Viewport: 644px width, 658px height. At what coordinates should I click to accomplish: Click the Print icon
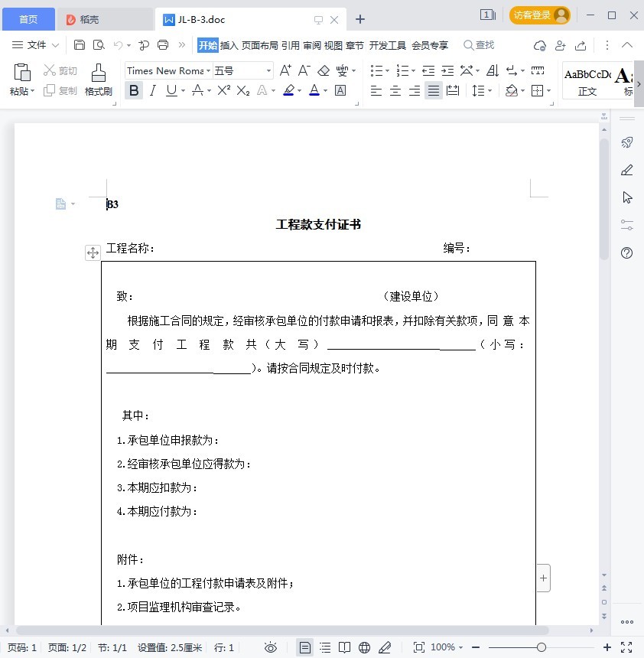tap(163, 45)
